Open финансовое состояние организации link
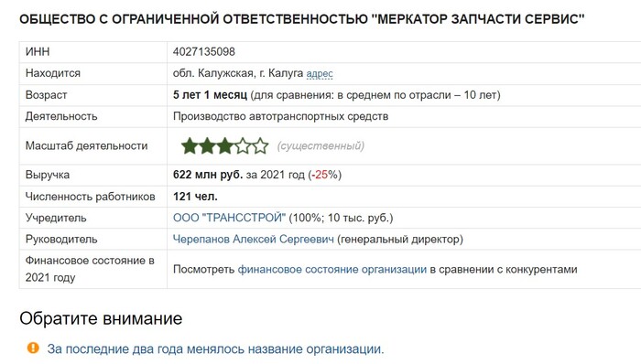The height and width of the screenshot is (364, 641). 331,269
